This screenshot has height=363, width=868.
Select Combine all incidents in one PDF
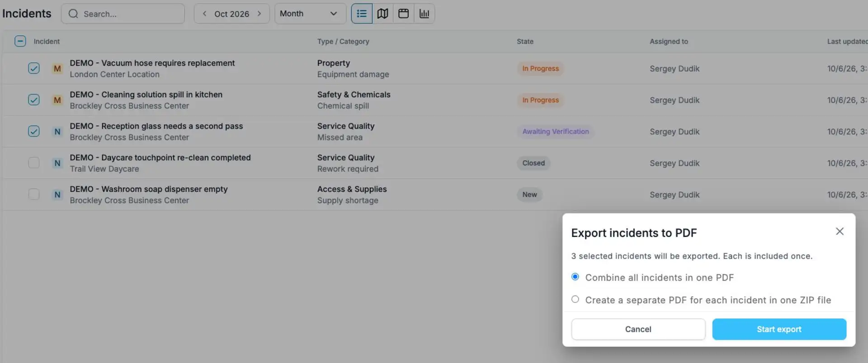[x=575, y=277]
